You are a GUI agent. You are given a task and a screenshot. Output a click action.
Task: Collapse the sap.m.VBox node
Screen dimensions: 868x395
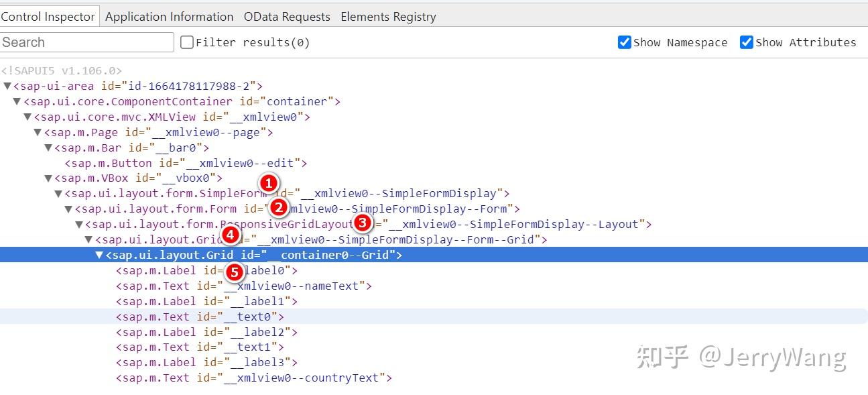click(x=48, y=178)
